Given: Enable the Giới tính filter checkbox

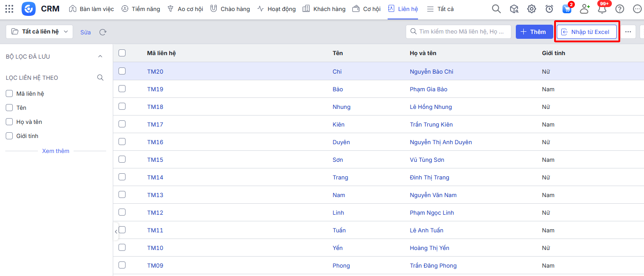Looking at the screenshot, I should [x=9, y=136].
